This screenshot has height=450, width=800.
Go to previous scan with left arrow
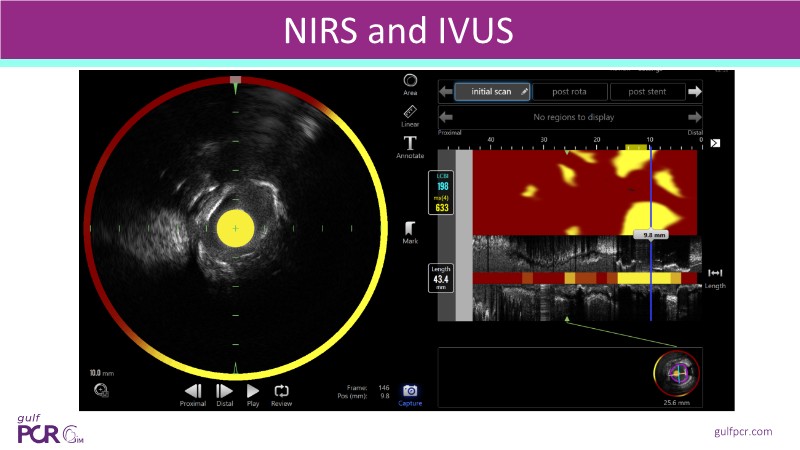pyautogui.click(x=446, y=92)
